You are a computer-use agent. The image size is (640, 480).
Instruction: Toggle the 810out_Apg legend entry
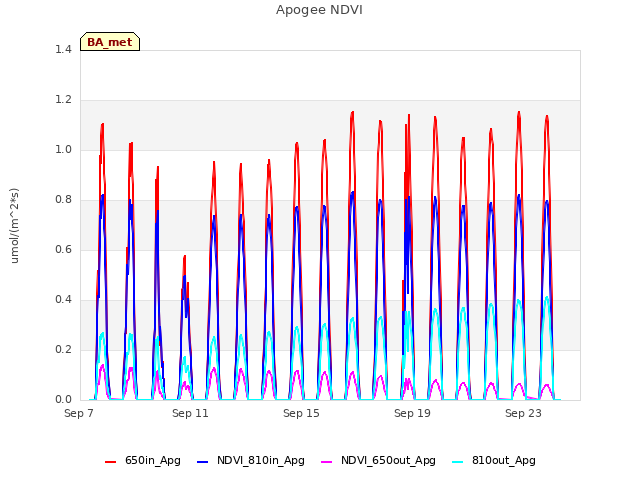494,461
